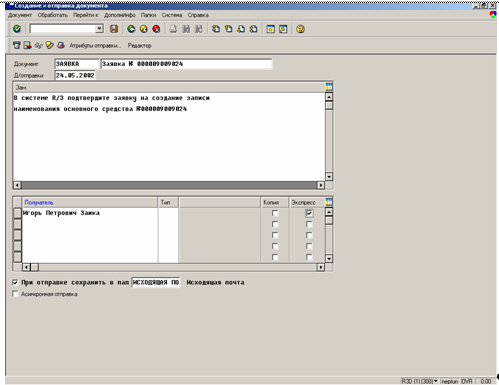499x385 pixels.
Task: Enable the Асинхронная отправка checkbox
Action: (15, 294)
